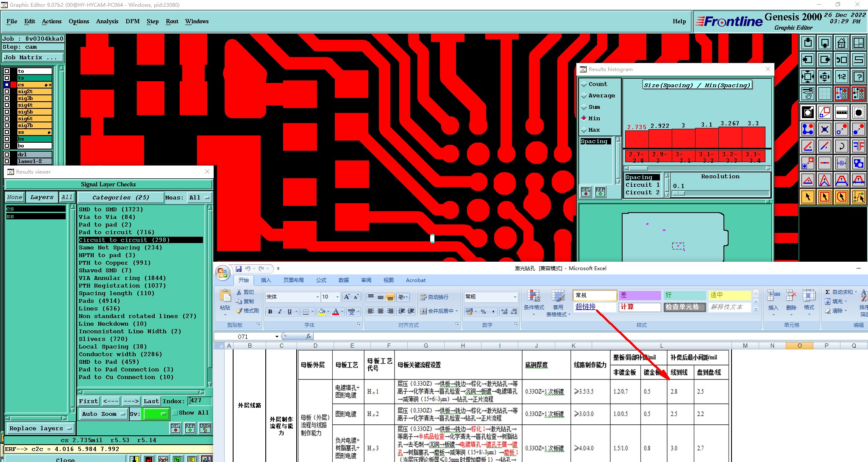The width and height of the screenshot is (868, 462).
Task: Click Last button in results viewer
Action: [x=151, y=401]
